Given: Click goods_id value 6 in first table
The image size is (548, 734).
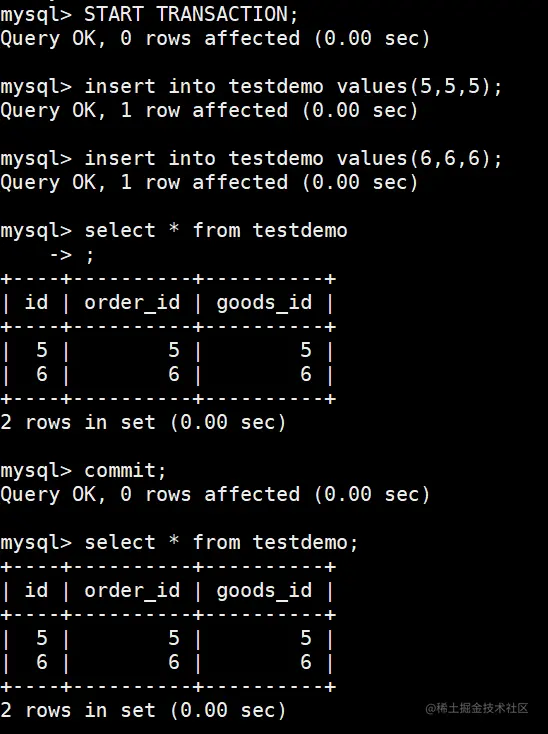Looking at the screenshot, I should pos(306,374).
